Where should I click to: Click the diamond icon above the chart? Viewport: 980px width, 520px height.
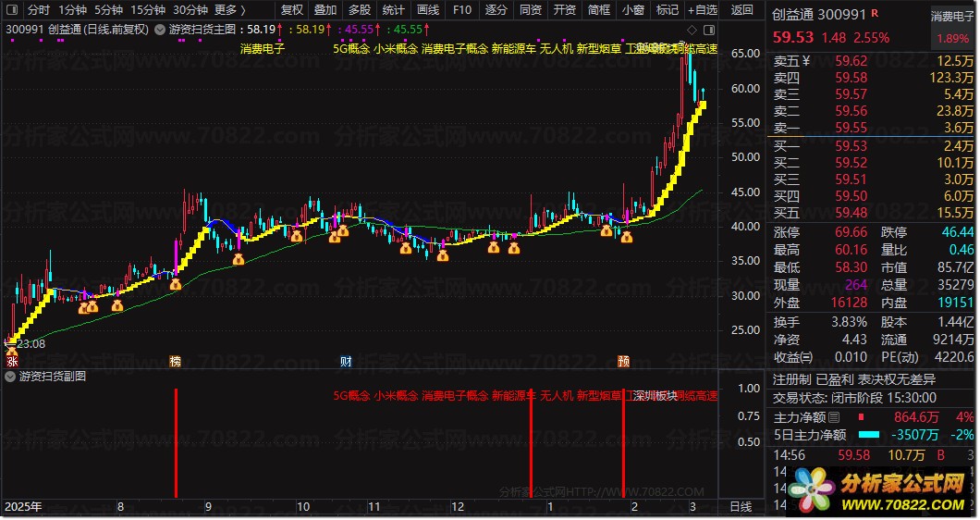[x=692, y=30]
